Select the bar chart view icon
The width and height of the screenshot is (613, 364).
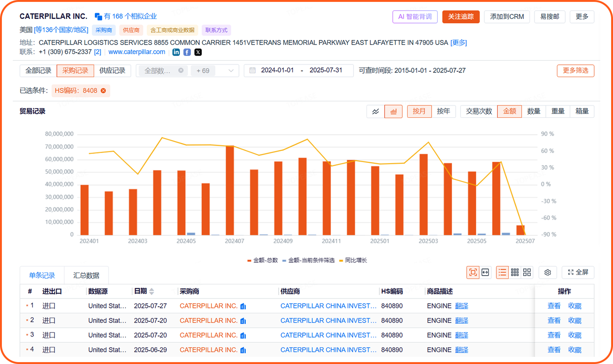tap(393, 111)
